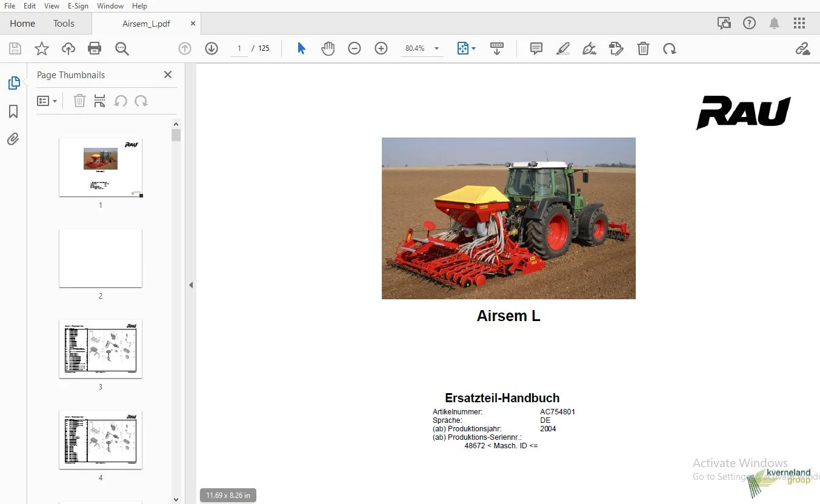This screenshot has height=504, width=820.
Task: Select page 3 thumbnail
Action: click(101, 349)
